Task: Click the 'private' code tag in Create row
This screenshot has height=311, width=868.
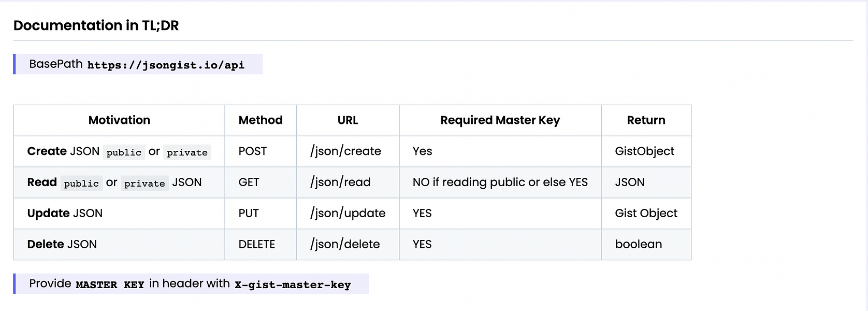Action: pyautogui.click(x=187, y=152)
